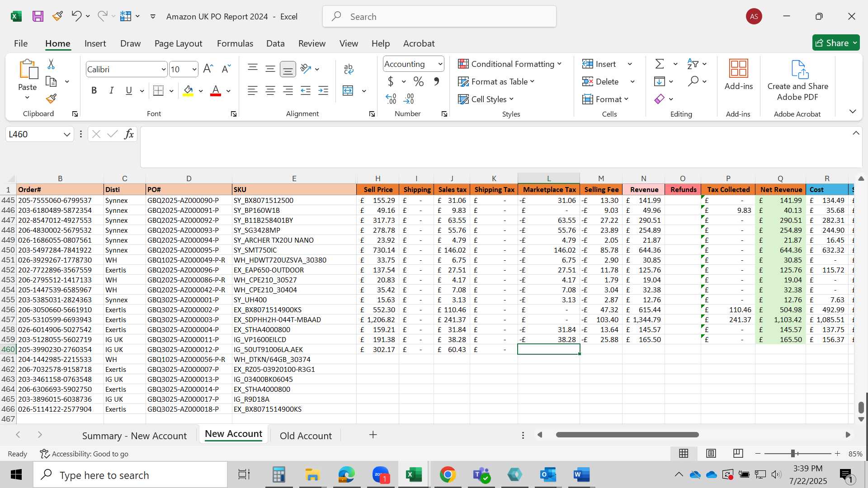Screen dimensions: 868x488
Task: Click the Copy icon in Clipboard group
Action: (x=51, y=82)
